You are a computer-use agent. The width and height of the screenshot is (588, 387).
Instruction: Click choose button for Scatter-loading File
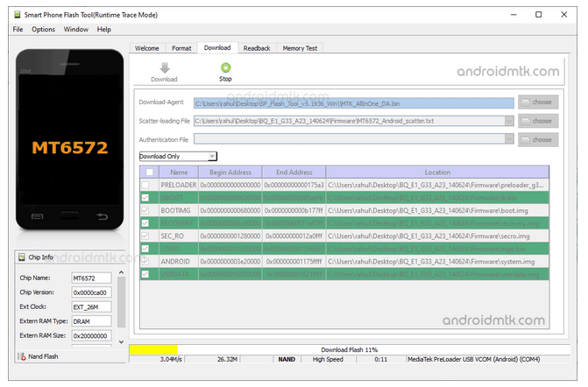coord(538,121)
